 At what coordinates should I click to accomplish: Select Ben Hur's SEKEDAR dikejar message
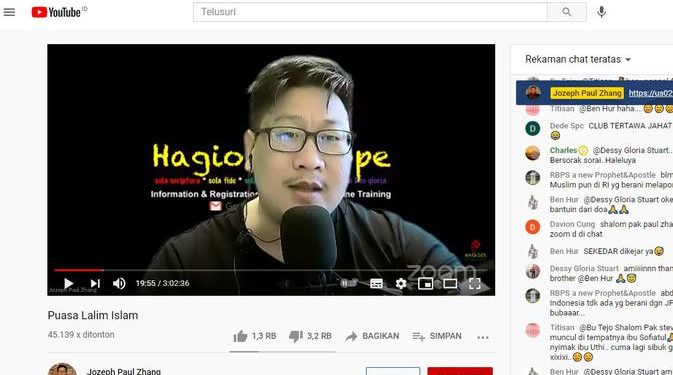tap(599, 251)
